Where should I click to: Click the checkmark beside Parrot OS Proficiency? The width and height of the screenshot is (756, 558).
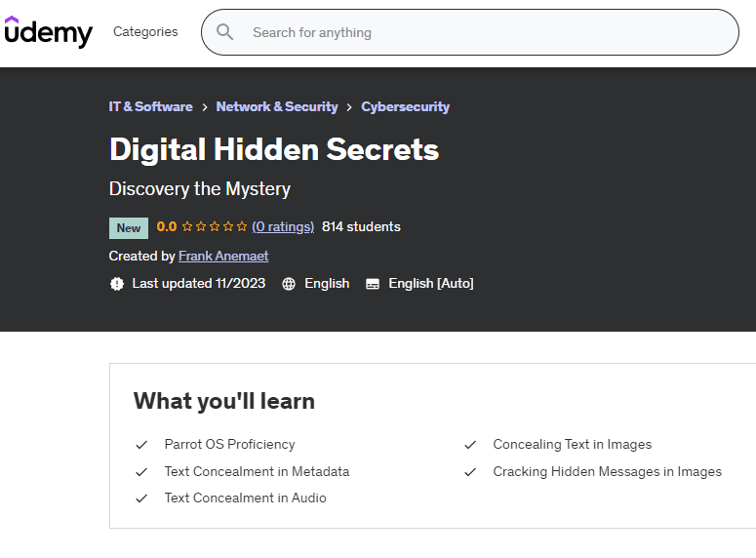tap(141, 445)
